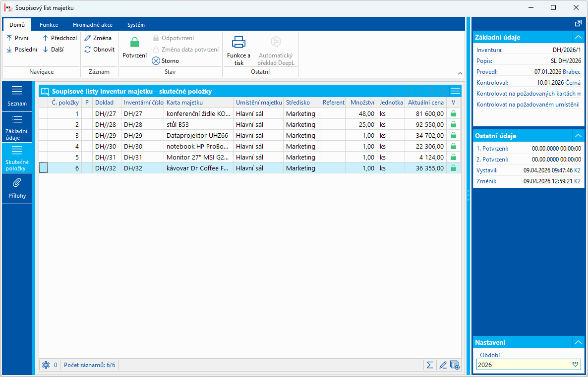This screenshot has width=588, height=377.
Task: Click the kávovar Dr Coffee F... cell
Action: 198,168
